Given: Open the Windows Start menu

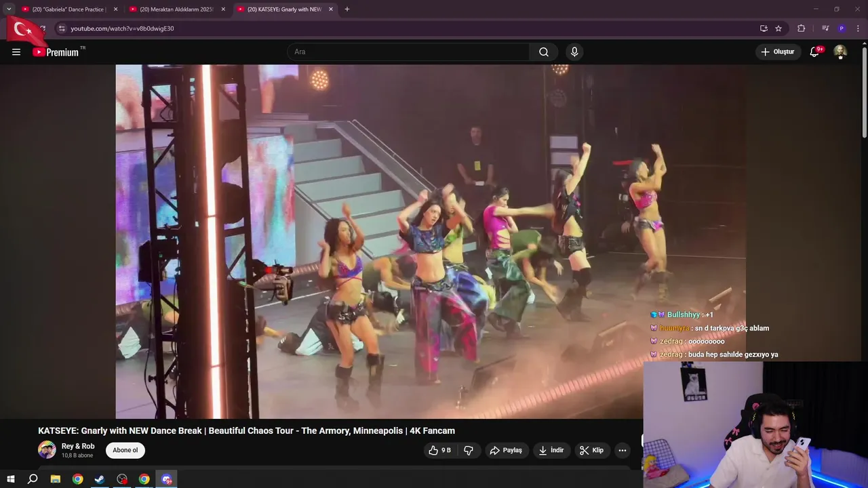Looking at the screenshot, I should 11,479.
